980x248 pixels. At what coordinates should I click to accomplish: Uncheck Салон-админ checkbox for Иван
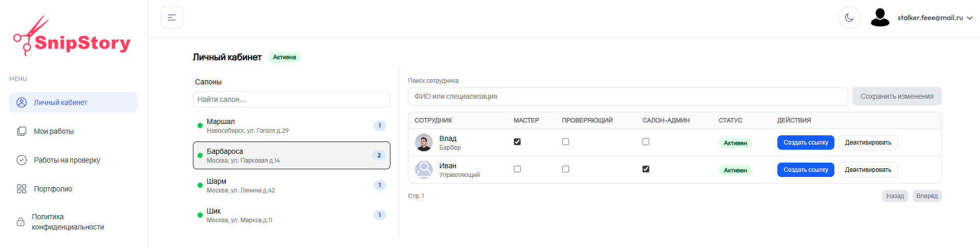(646, 169)
